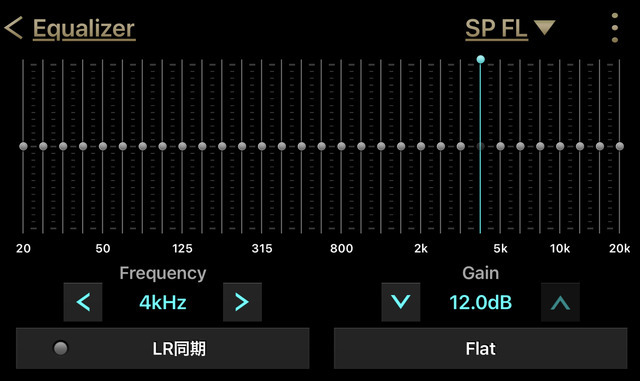
Task: Click the Equalizer title link
Action: 84,29
